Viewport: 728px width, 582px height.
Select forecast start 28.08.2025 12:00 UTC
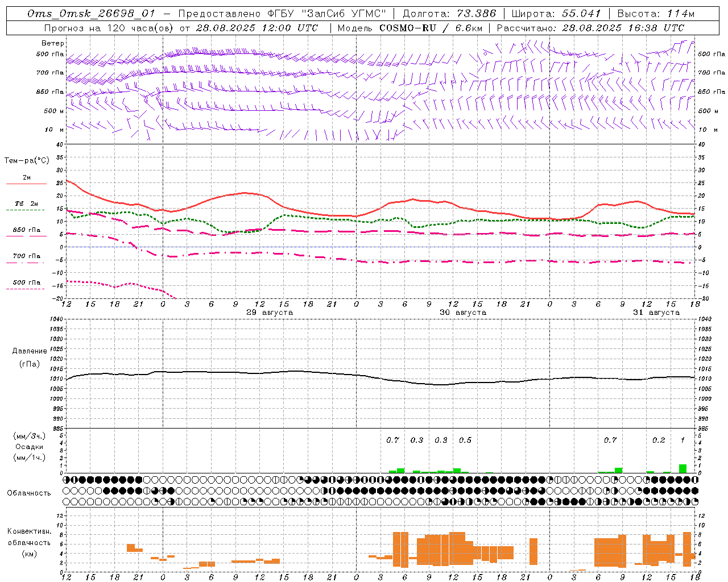[x=258, y=28]
